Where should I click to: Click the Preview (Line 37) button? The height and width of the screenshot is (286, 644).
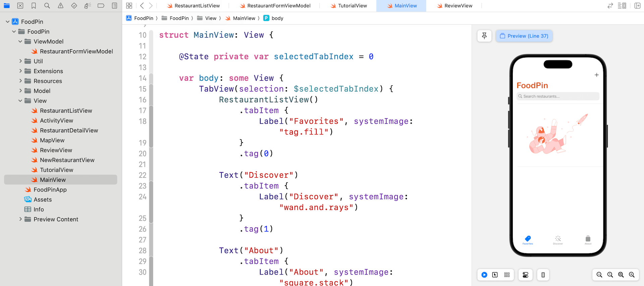click(x=524, y=36)
